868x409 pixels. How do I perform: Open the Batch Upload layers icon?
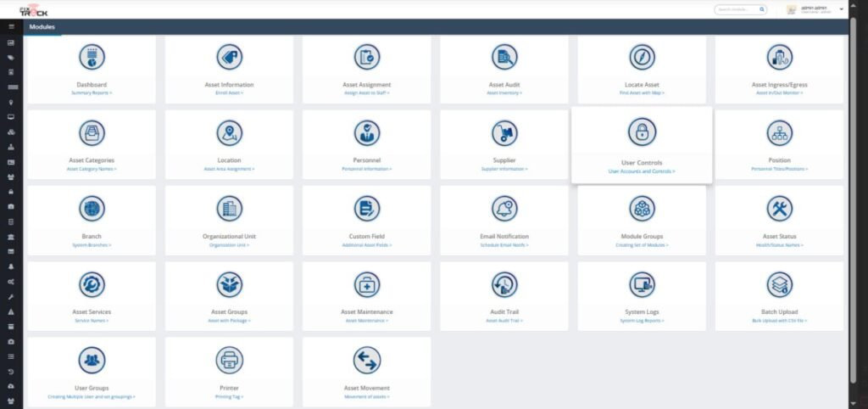tap(779, 283)
